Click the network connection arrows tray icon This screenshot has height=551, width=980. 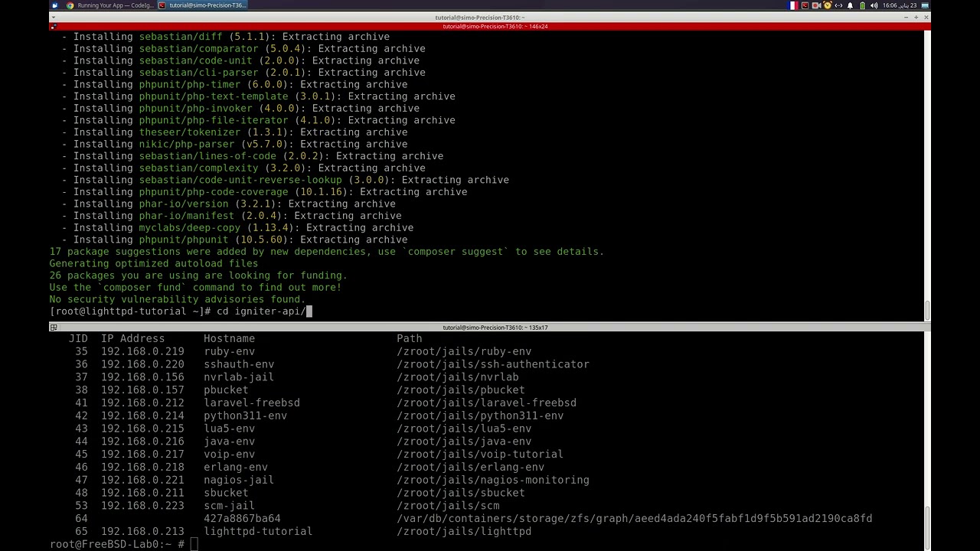[x=838, y=5]
